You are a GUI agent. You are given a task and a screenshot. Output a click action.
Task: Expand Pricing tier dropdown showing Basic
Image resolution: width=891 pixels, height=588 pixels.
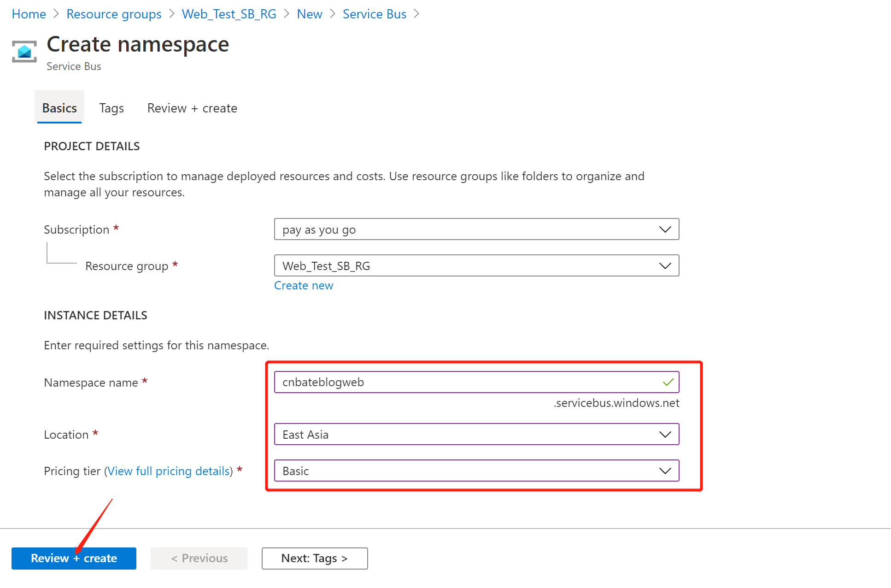[476, 470]
